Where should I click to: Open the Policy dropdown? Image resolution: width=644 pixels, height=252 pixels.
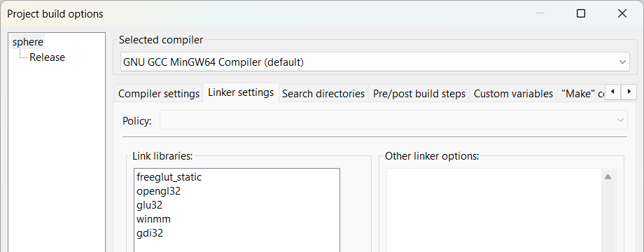pyautogui.click(x=393, y=120)
